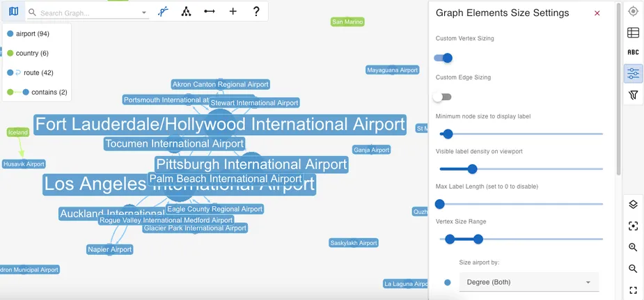Zoom in with the magnifier plus icon
Viewport: 644px width, 300px height.
pyautogui.click(x=633, y=247)
